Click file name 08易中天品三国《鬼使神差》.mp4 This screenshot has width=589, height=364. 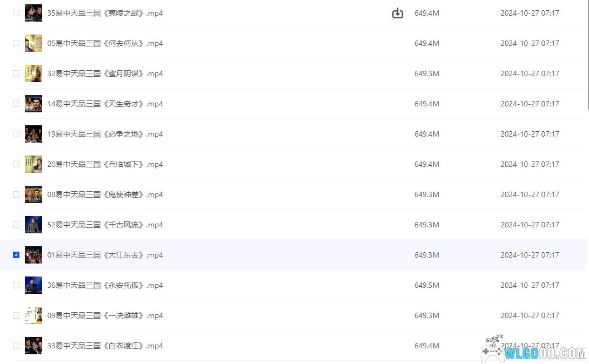[x=105, y=194]
